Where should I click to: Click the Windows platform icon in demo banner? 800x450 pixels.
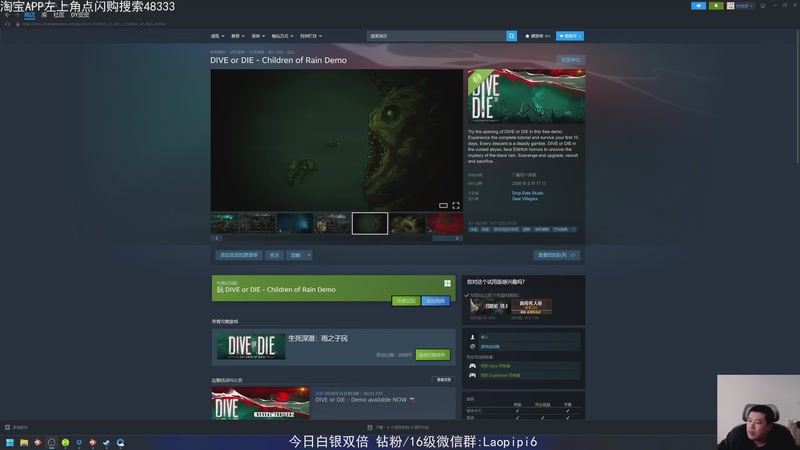pos(447,283)
